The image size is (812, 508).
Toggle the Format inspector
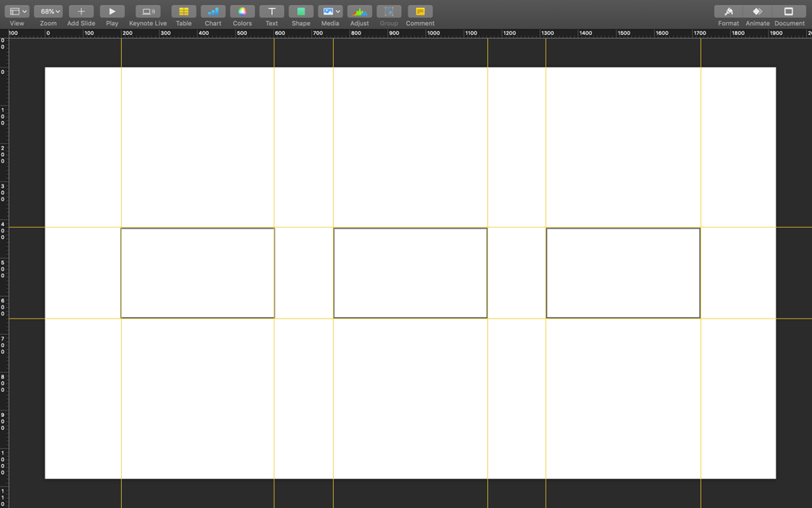[728, 11]
